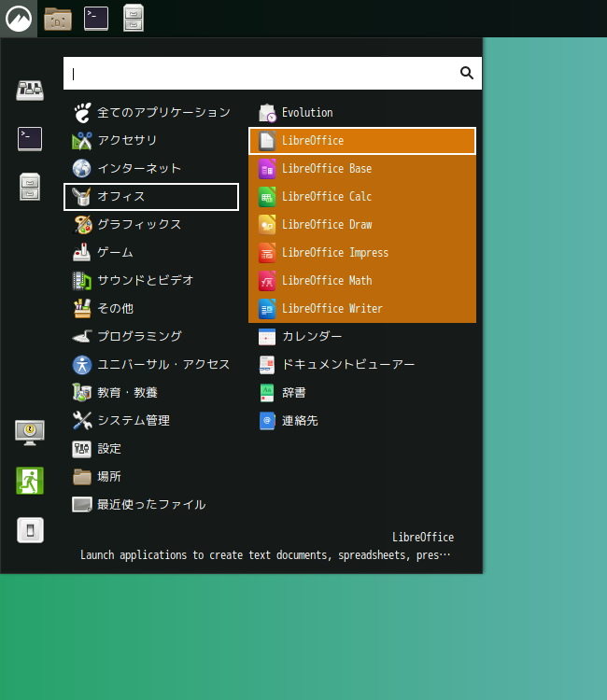This screenshot has height=700, width=607.
Task: Click the lock screen icon in the sidebar
Action: point(30,431)
